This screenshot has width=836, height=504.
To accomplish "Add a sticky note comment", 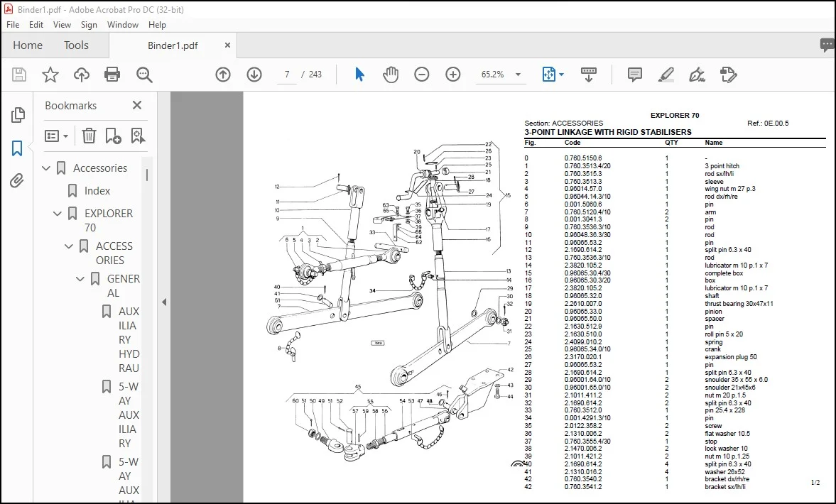I will (x=634, y=75).
